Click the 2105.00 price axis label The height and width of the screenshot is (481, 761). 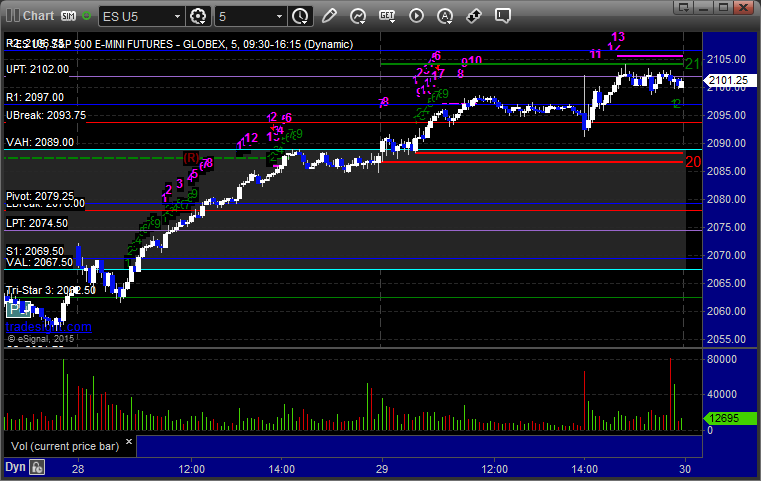tap(726, 59)
